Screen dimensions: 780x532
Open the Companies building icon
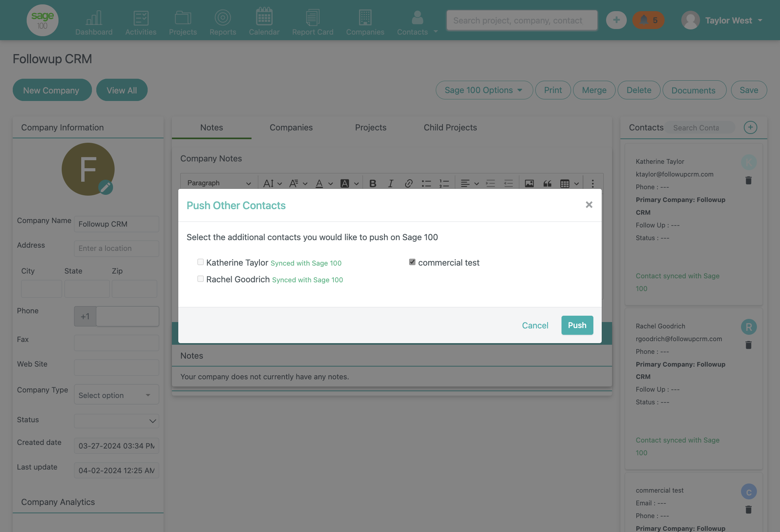click(x=365, y=17)
